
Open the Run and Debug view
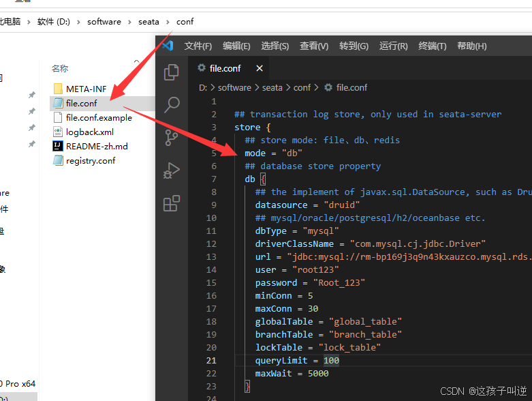click(172, 170)
